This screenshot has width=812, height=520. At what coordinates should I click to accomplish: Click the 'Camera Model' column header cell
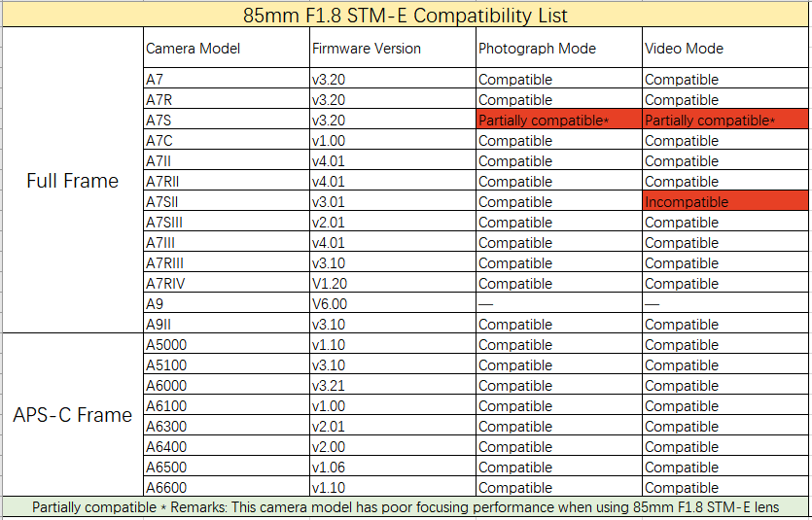coord(226,49)
